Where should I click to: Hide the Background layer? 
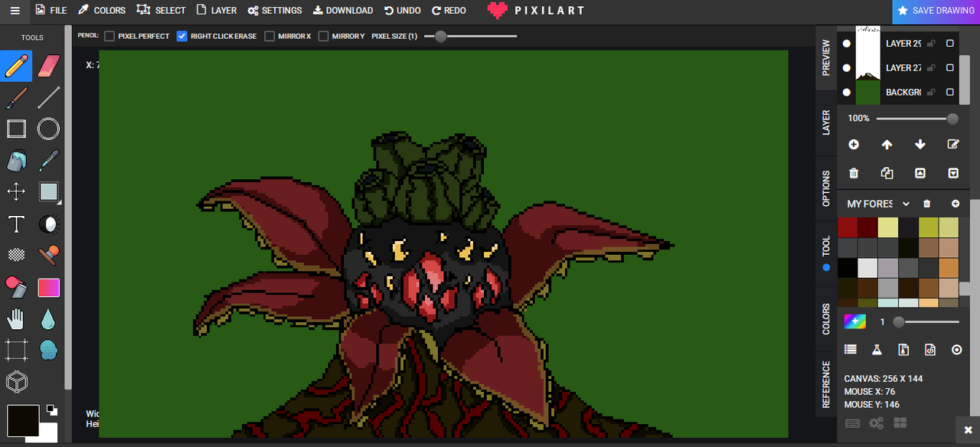[847, 93]
